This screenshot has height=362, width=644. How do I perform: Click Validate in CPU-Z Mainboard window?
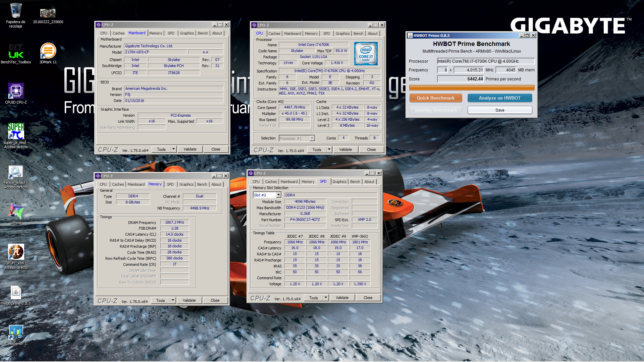click(190, 149)
